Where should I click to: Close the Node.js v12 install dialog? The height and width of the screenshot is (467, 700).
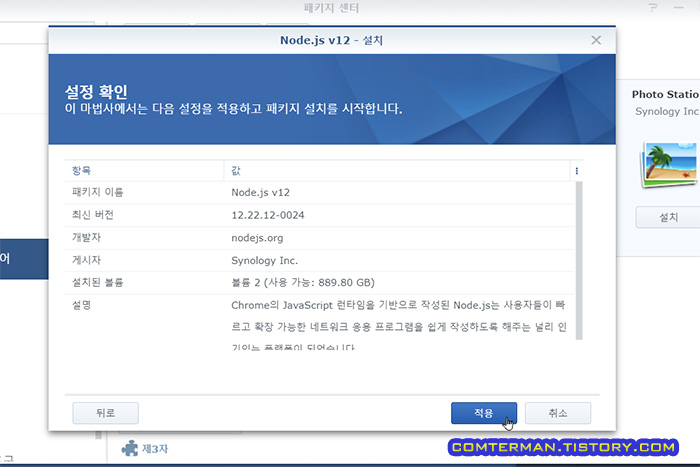pos(596,40)
